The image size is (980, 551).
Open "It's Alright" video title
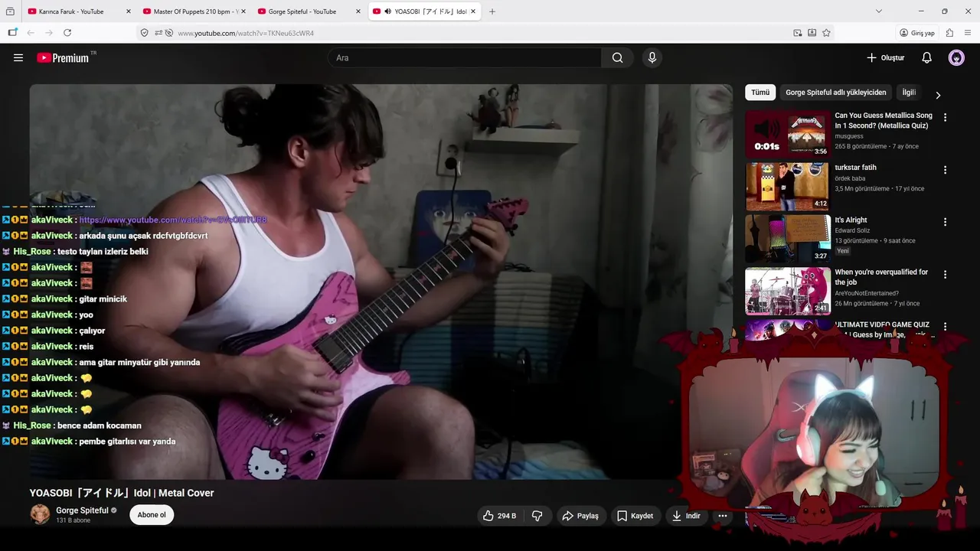coord(851,220)
